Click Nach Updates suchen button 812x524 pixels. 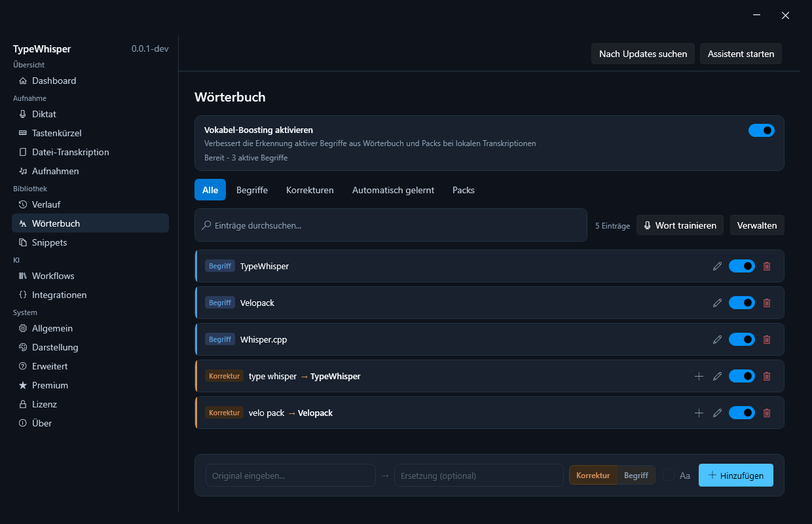coord(643,54)
